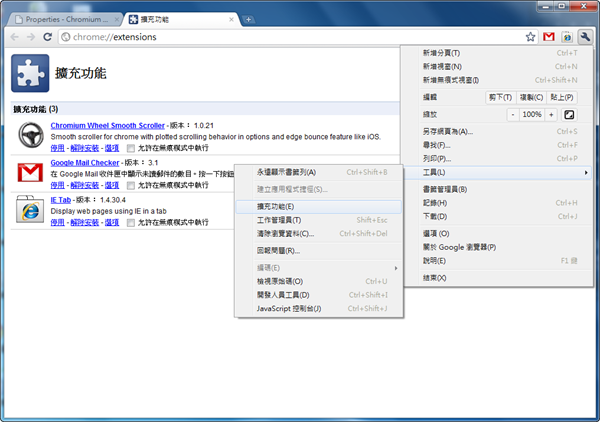Expand the 工具(L) submenu arrow
Viewport: 600px width, 422px height.
[586, 173]
